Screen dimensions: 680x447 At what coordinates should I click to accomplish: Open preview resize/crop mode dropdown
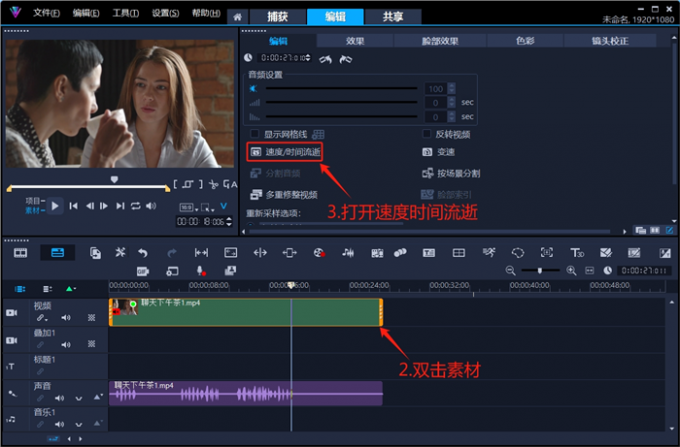207,207
